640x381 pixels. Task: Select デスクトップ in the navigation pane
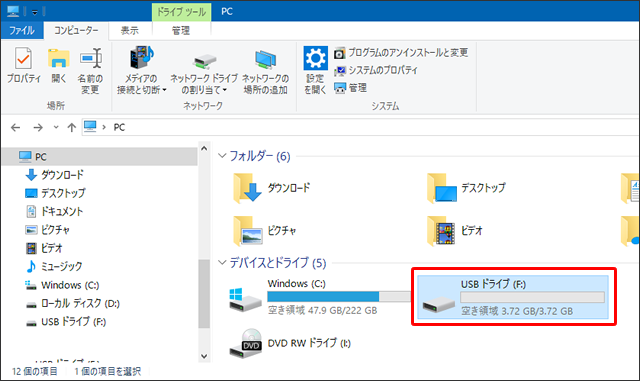coord(56,193)
